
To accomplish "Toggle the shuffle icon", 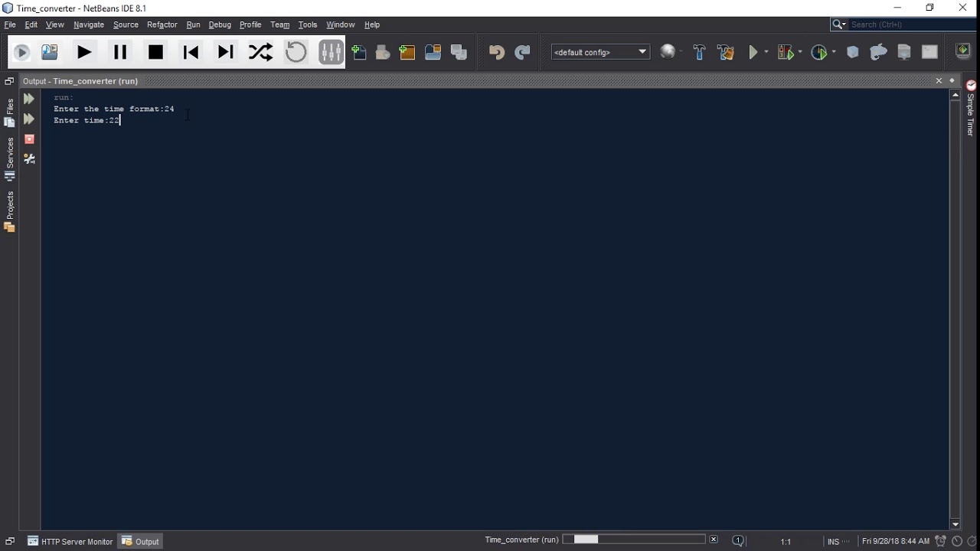I will coord(260,52).
